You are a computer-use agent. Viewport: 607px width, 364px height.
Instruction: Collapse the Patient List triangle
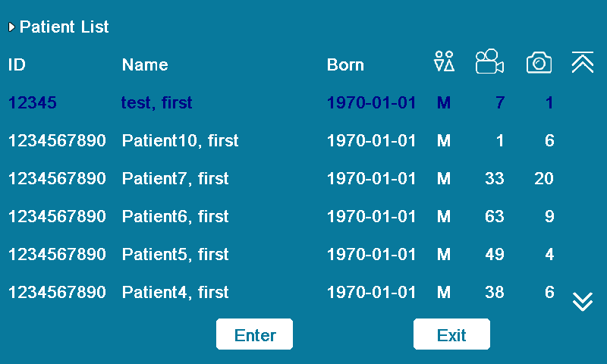click(x=11, y=27)
